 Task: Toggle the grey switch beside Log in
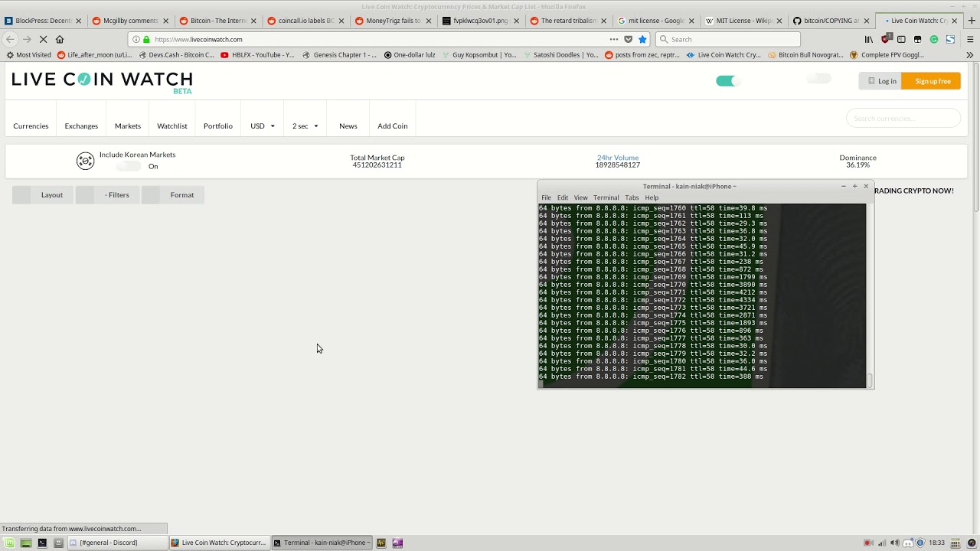click(820, 79)
